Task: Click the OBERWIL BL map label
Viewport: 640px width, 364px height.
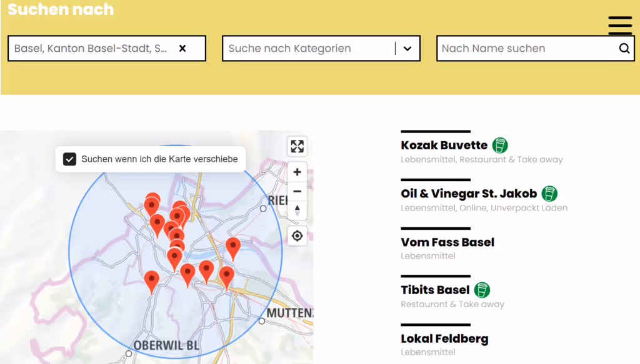Action: [x=166, y=345]
